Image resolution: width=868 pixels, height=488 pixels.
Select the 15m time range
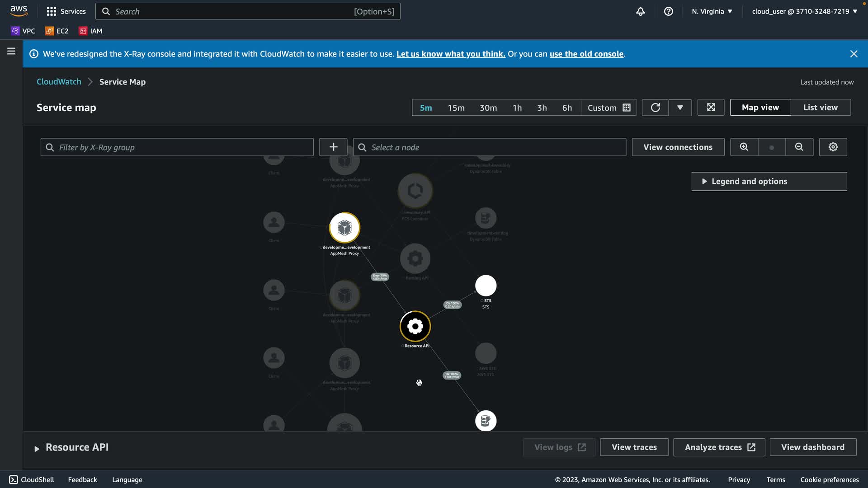click(456, 108)
